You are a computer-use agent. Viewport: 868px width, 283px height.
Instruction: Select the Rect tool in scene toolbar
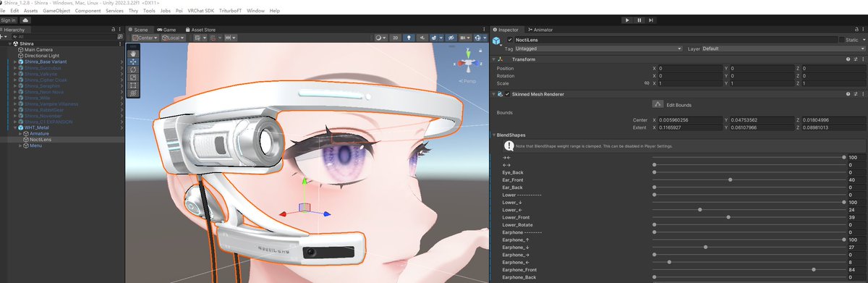pyautogui.click(x=132, y=85)
